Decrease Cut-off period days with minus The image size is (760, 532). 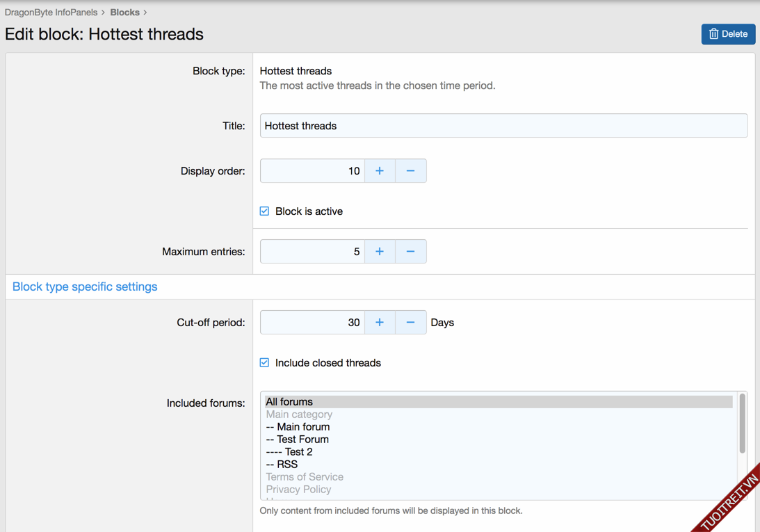(x=410, y=323)
